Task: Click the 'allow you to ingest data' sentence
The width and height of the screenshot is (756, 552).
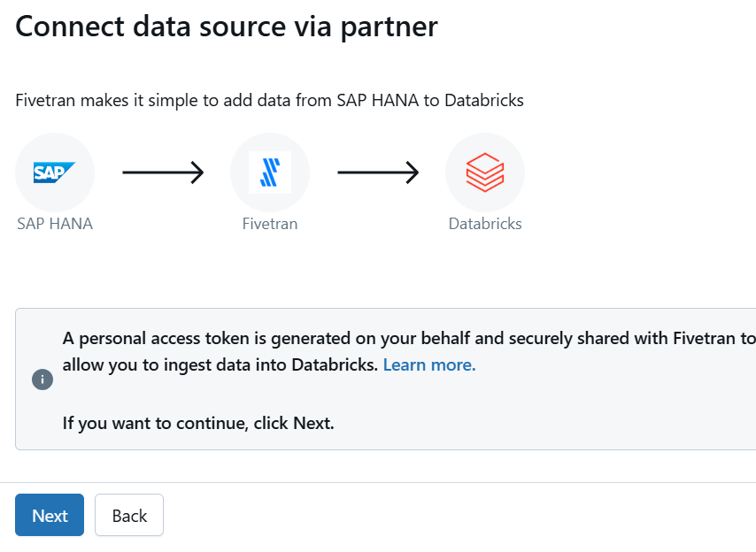Action: (220, 364)
